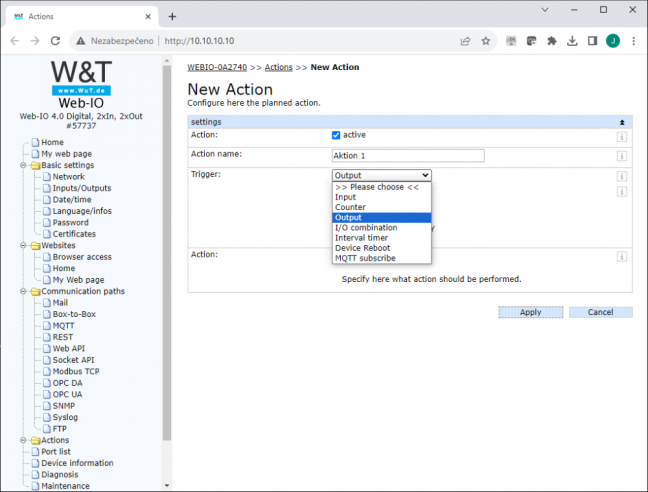Click the QR code extension icon
The width and height of the screenshot is (648, 492).
coord(511,40)
